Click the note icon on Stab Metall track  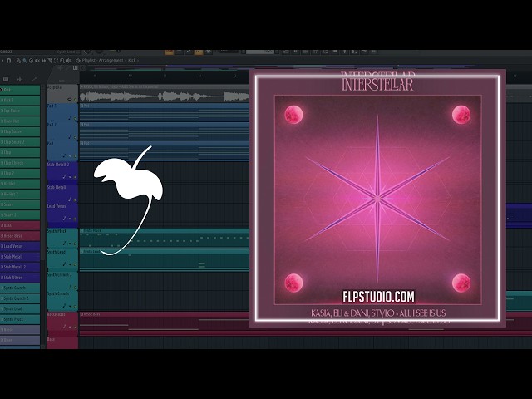click(x=70, y=199)
